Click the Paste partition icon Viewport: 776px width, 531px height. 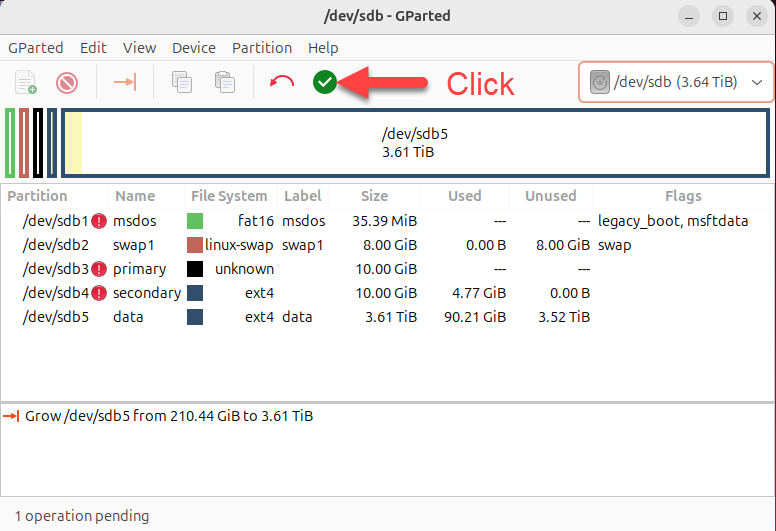[x=224, y=82]
